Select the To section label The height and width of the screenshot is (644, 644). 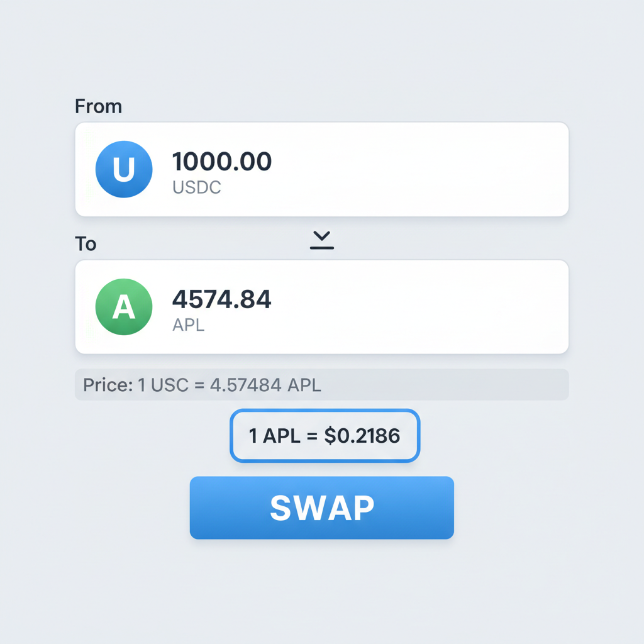point(86,244)
